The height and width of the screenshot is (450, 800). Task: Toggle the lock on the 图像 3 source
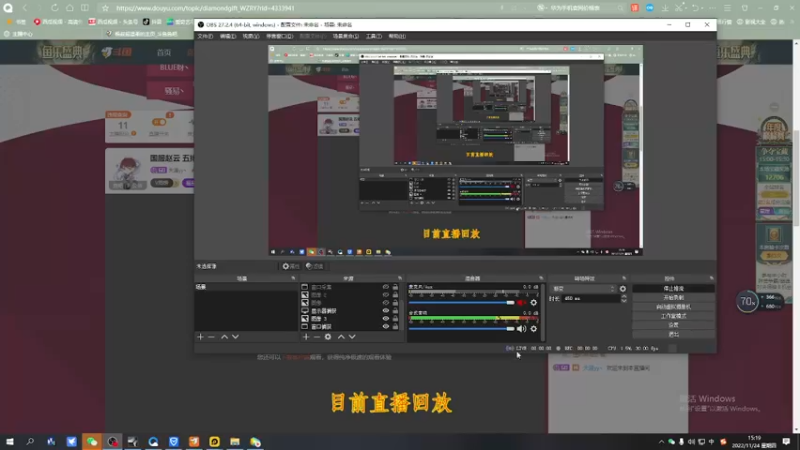click(x=395, y=318)
